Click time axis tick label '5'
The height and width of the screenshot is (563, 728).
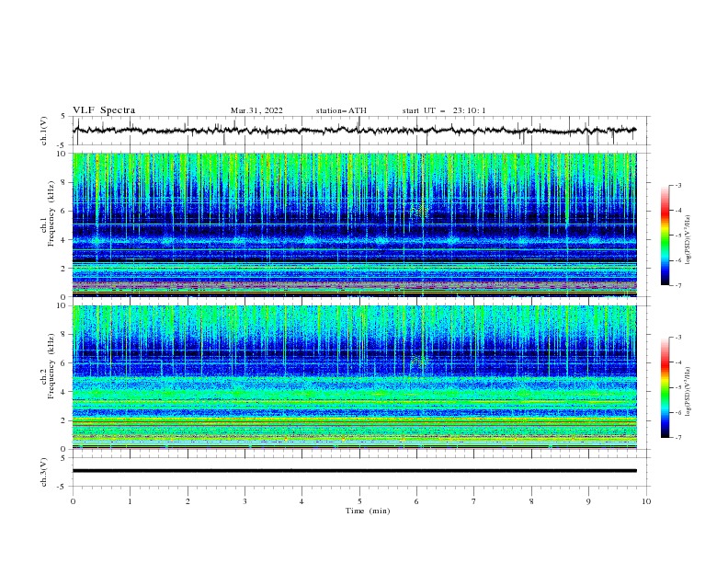359,501
